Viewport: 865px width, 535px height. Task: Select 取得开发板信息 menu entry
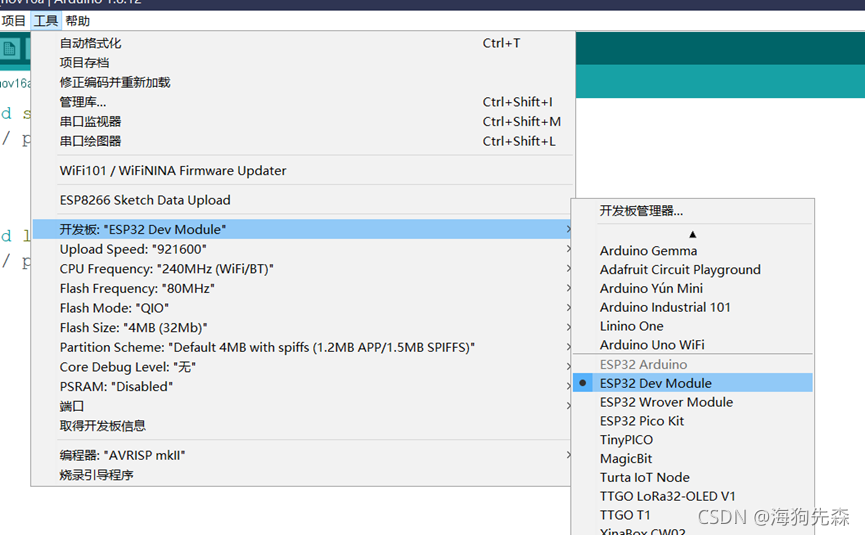click(303, 426)
